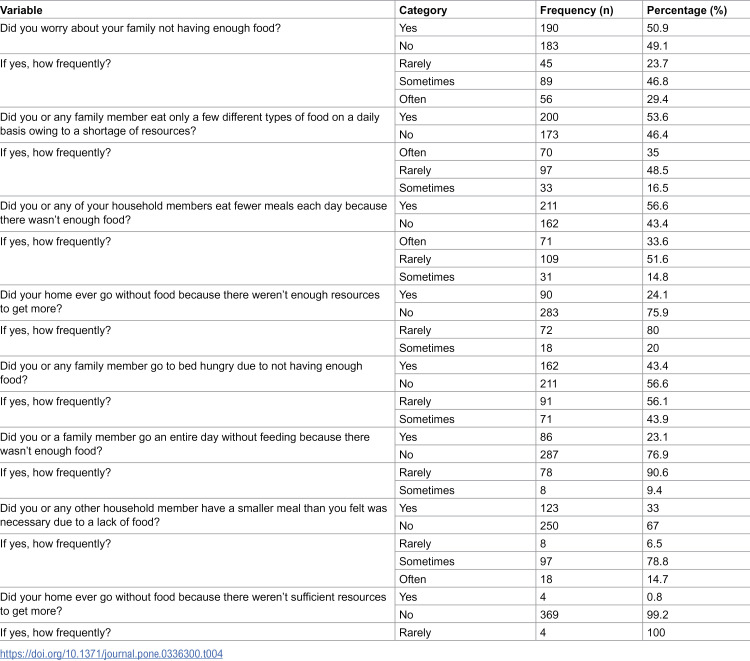Click the frequency value 369
Viewport: 750px width, 661px height.
tap(549, 615)
